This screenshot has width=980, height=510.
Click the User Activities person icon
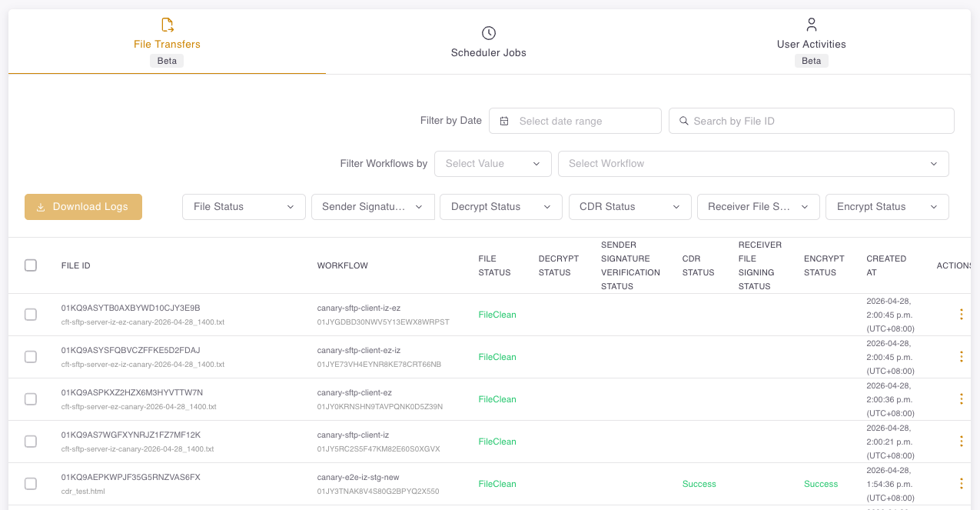(812, 25)
